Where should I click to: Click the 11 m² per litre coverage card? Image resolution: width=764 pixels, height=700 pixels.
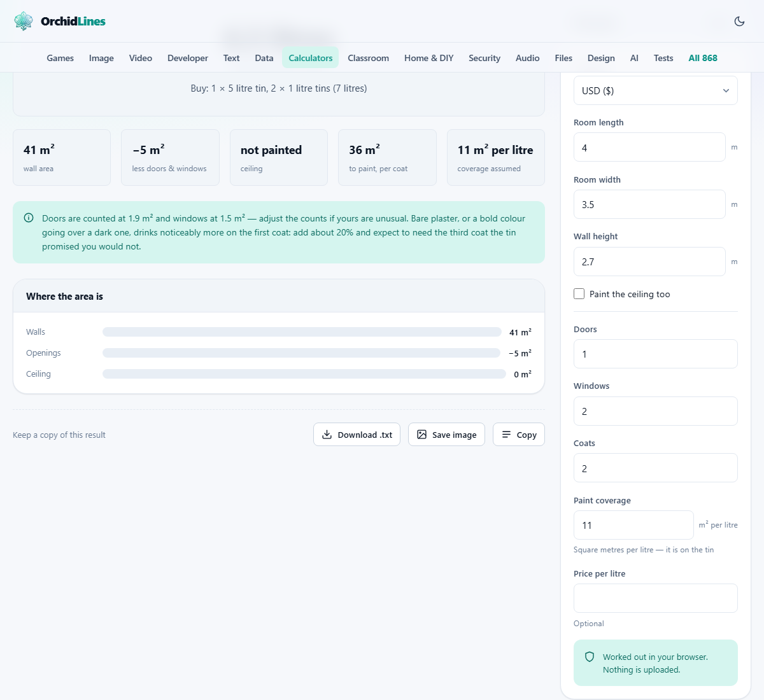(496, 158)
